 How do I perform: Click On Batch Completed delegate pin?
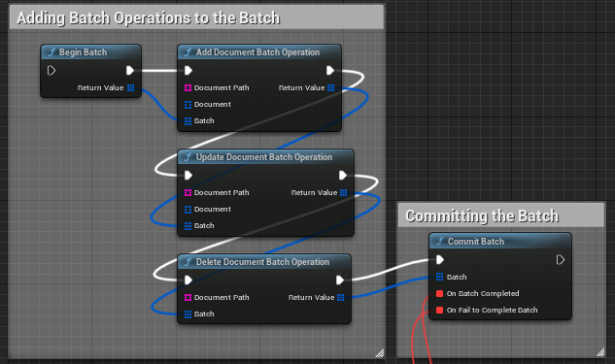[x=440, y=293]
